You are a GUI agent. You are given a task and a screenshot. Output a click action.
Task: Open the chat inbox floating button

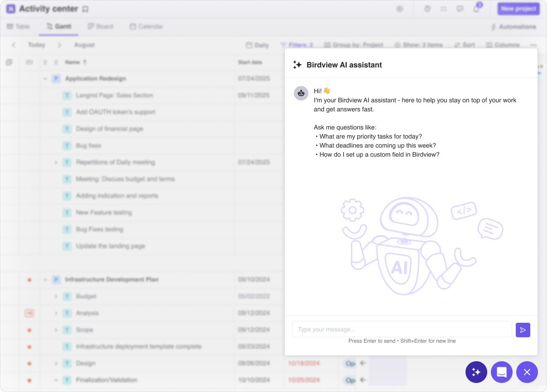pyautogui.click(x=502, y=372)
